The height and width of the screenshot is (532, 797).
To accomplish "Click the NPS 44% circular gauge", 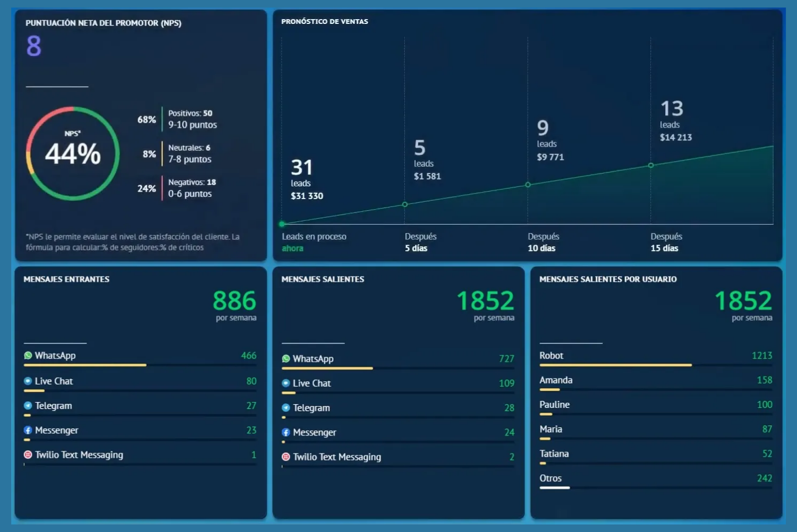I will coord(73,153).
